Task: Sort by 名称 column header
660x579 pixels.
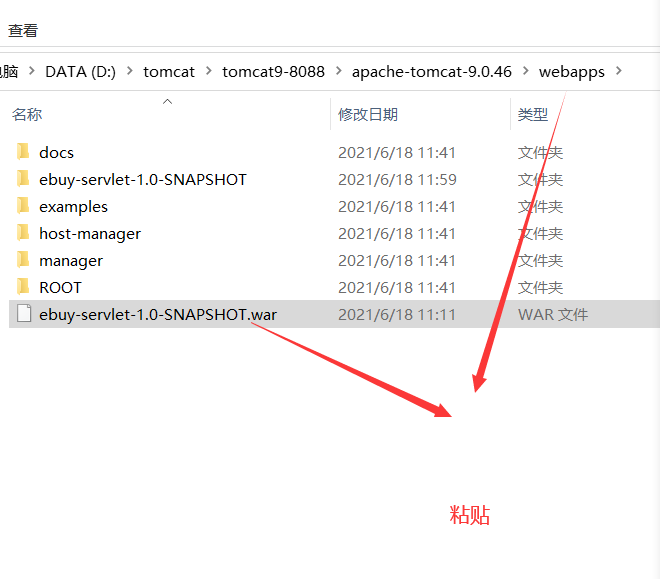Action: click(27, 114)
